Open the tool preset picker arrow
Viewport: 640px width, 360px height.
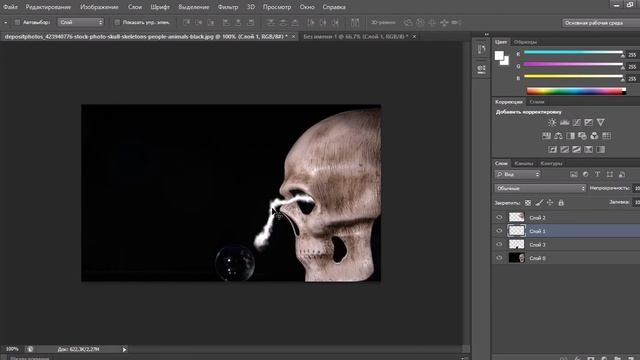point(5,22)
